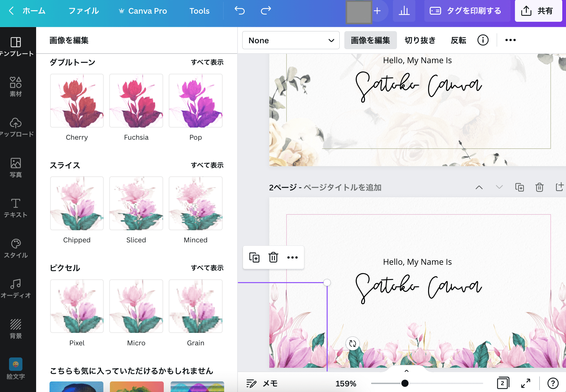Open the 背景 (Background) panel

[16, 328]
